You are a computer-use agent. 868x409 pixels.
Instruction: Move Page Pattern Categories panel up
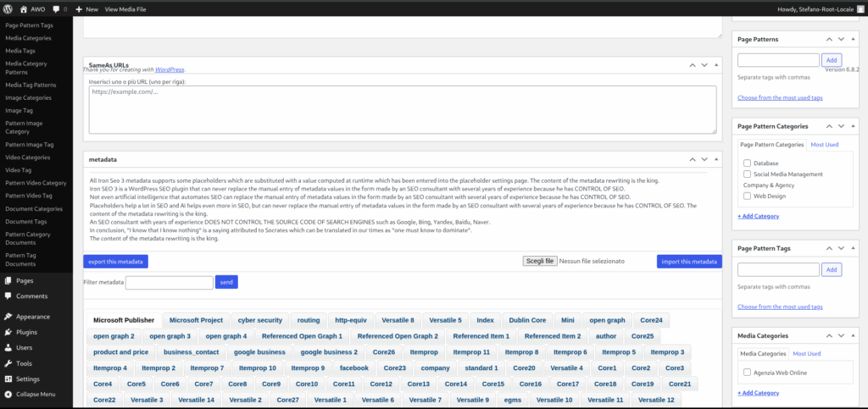click(829, 126)
